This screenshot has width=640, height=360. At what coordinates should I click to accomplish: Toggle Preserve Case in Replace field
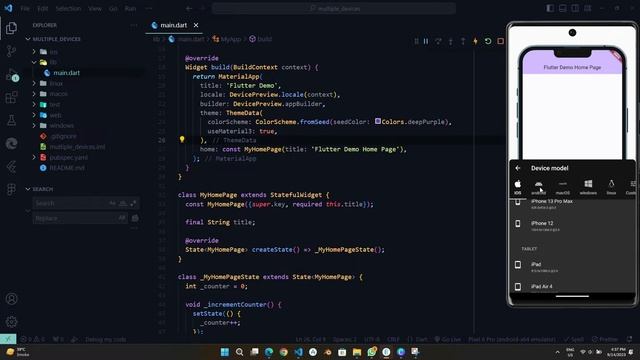[x=122, y=218]
